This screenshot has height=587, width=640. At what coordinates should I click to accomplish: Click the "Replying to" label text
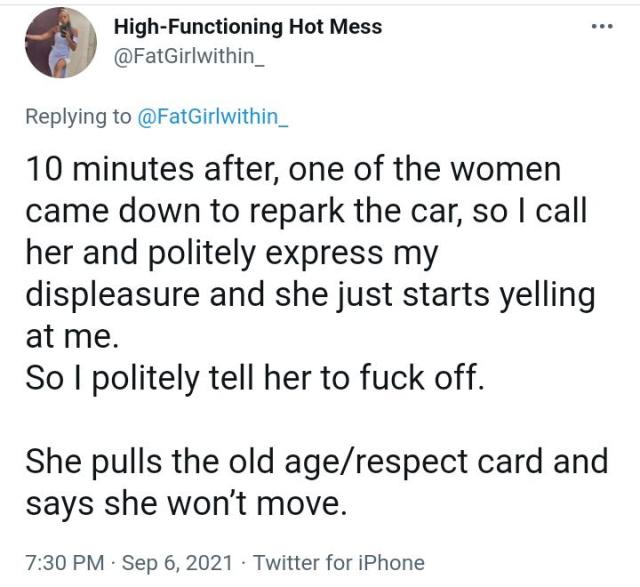click(x=78, y=117)
